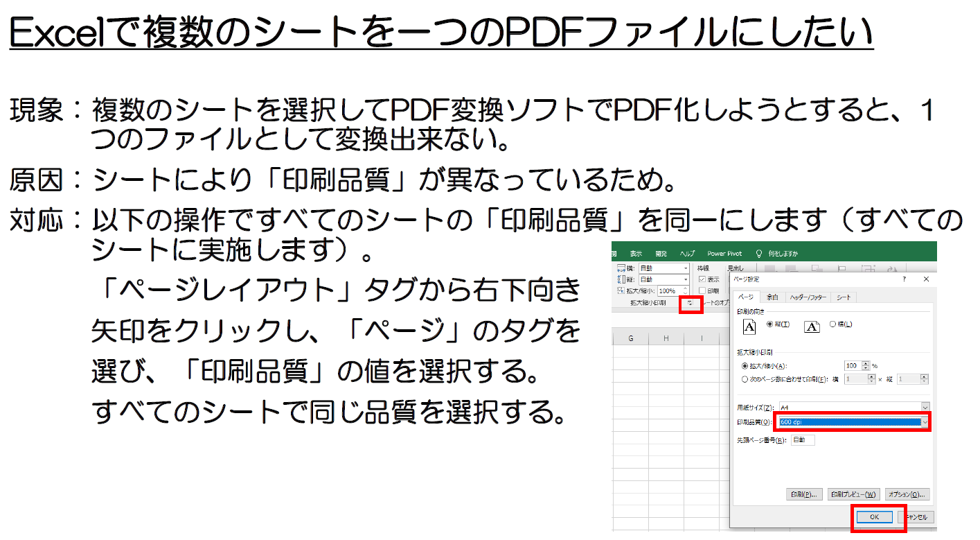This screenshot has height=540, width=980.
Task: Open the 開発 ribbon tab
Action: [x=661, y=254]
